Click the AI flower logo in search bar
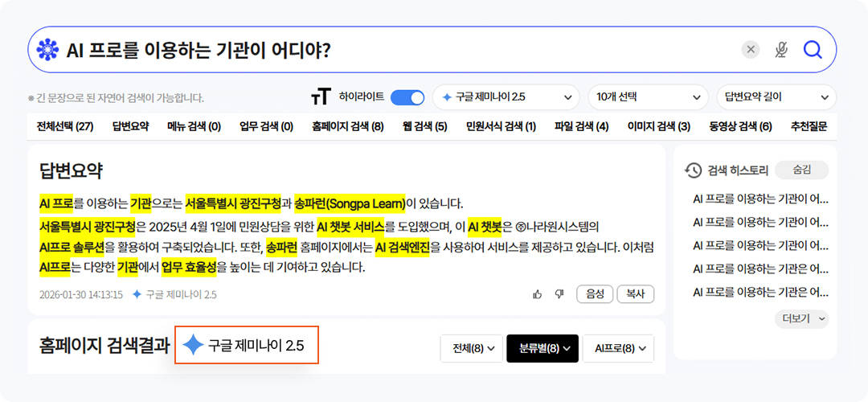This screenshot has width=868, height=402. pos(47,50)
